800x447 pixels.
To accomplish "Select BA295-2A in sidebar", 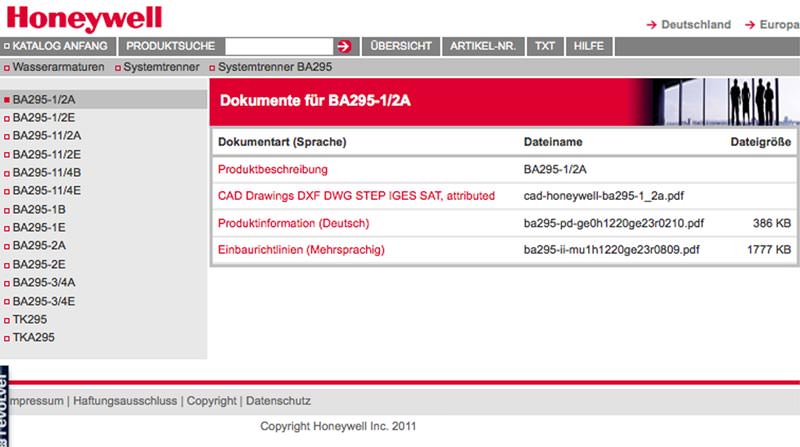I will [39, 246].
